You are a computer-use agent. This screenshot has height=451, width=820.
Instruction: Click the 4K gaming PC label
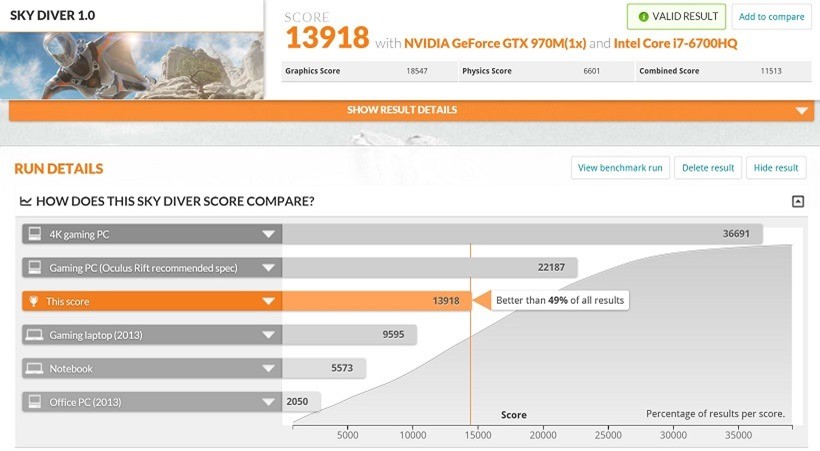point(79,234)
